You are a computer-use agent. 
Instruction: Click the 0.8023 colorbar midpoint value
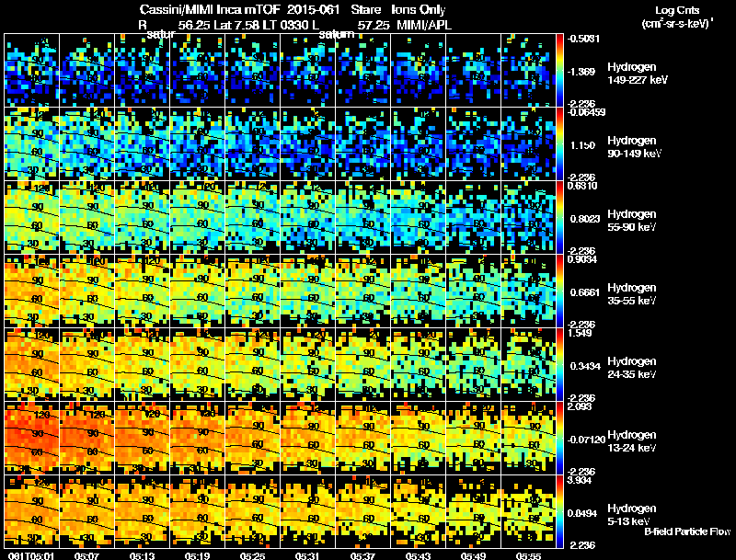[x=585, y=219]
